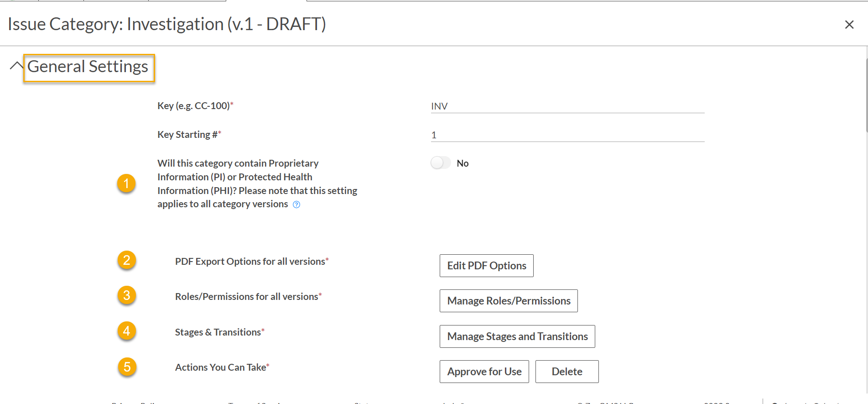This screenshot has width=868, height=404.
Task: Open Manage Roles/Permissions
Action: pos(509,301)
